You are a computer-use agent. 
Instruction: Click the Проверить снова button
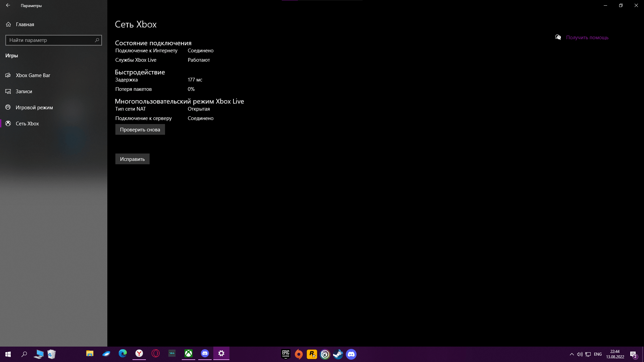tap(140, 130)
